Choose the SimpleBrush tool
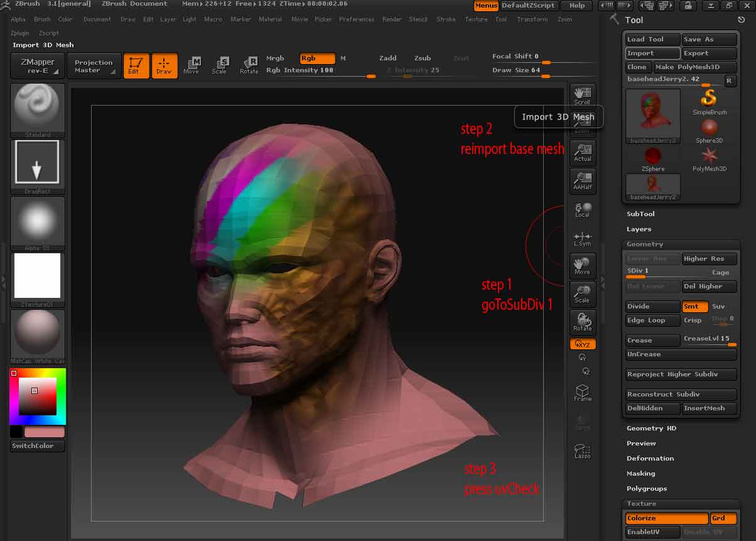The width and height of the screenshot is (756, 541). pos(710,102)
